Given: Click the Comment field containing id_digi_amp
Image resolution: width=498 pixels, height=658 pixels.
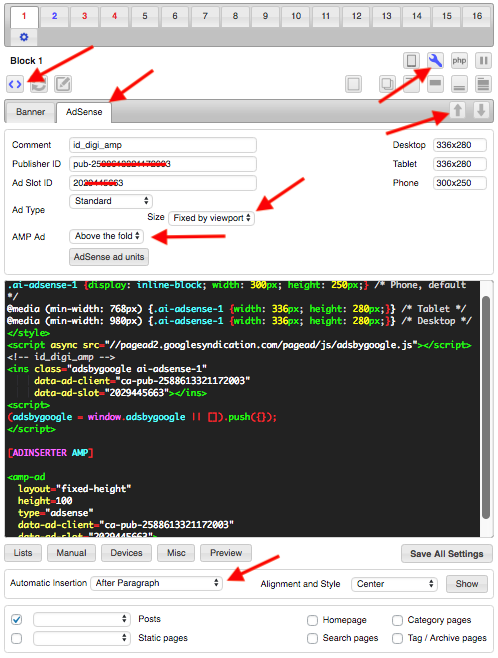Looking at the screenshot, I should tap(163, 145).
